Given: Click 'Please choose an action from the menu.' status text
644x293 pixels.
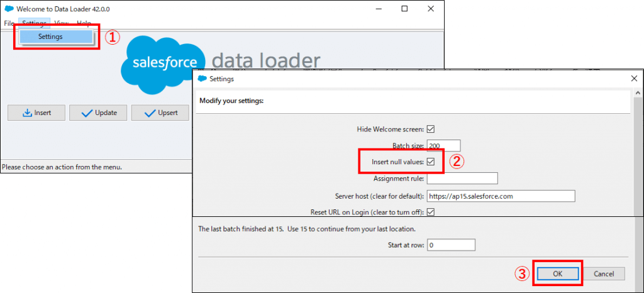Looking at the screenshot, I should 62,167.
